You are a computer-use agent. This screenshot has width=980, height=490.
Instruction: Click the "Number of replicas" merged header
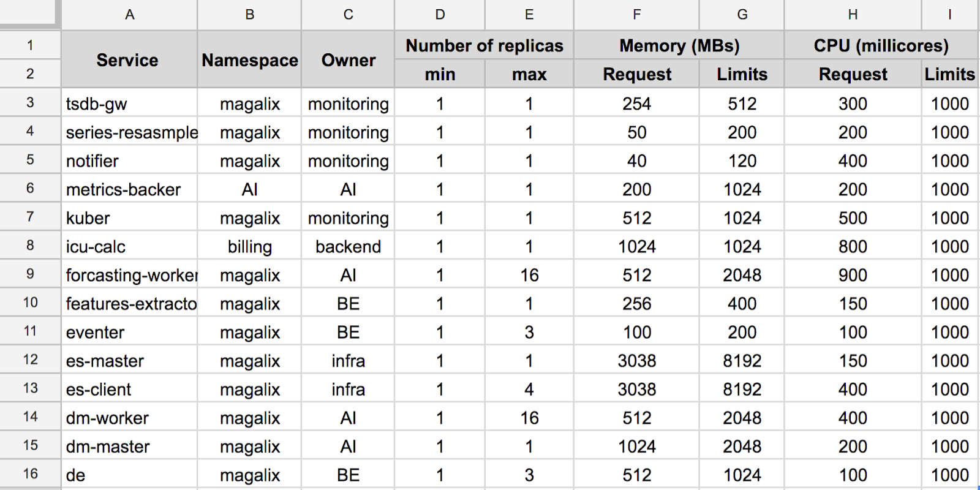click(x=484, y=46)
